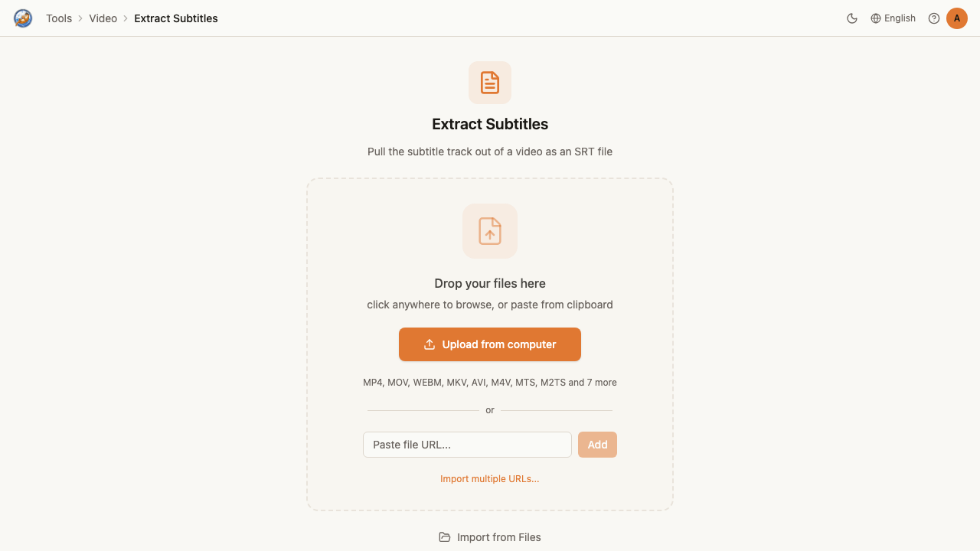Viewport: 980px width, 551px height.
Task: Expand the 'and 7 more' formats text
Action: 593,383
